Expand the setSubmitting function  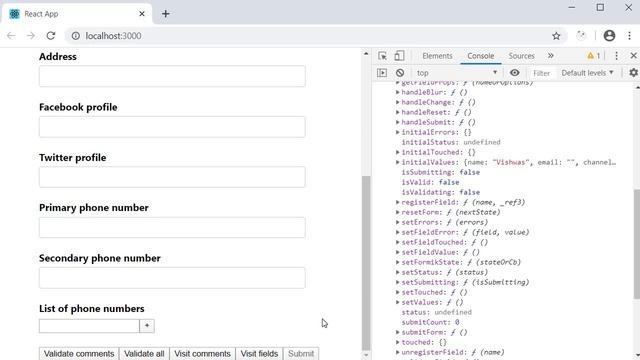click(398, 282)
